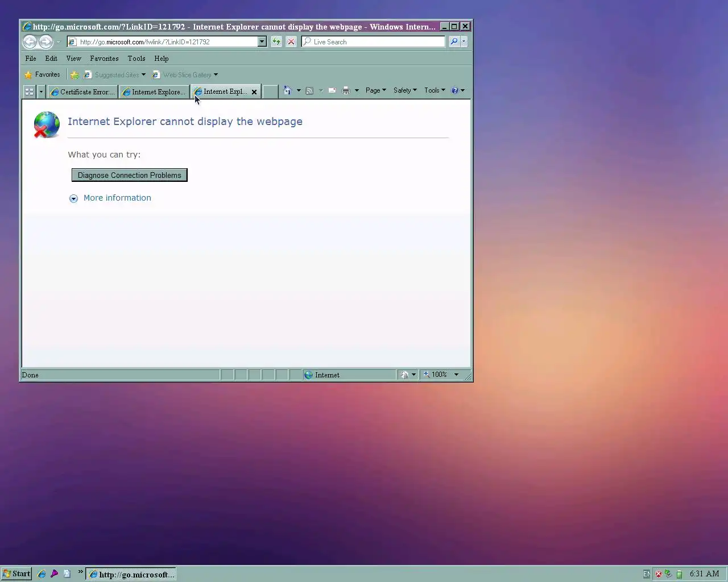Open the search provider dropdown arrow
This screenshot has height=582, width=728.
(x=464, y=41)
